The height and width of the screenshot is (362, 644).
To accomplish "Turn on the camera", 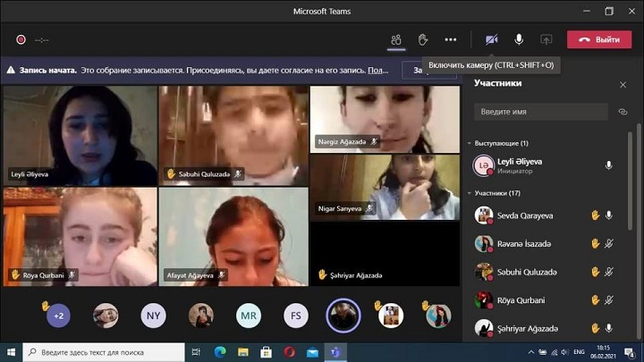I will click(x=491, y=39).
